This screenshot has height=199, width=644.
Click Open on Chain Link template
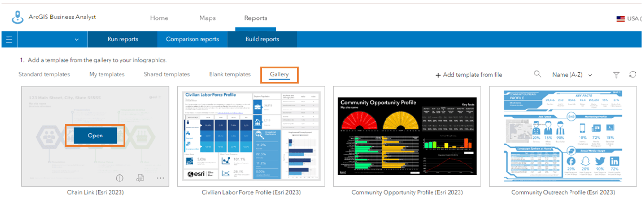click(x=95, y=136)
